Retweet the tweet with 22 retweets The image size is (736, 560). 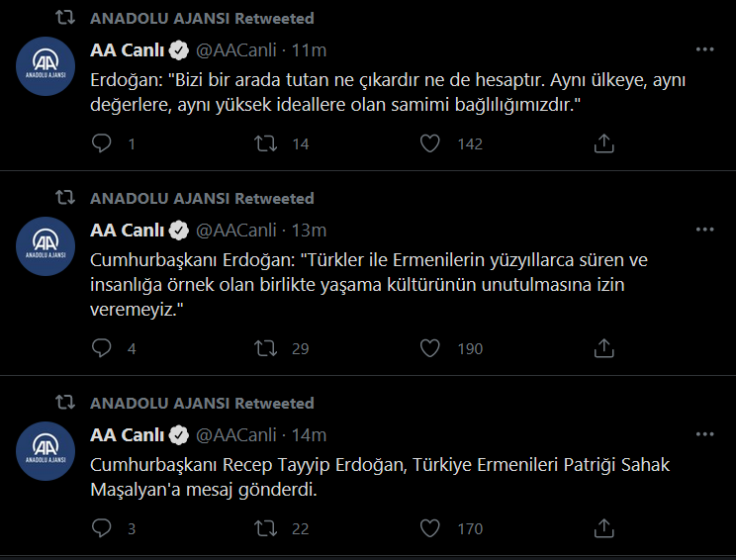[266, 529]
